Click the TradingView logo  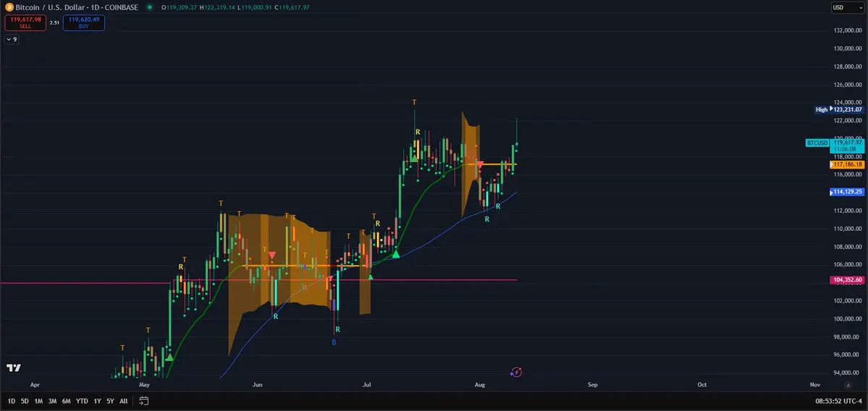pyautogui.click(x=13, y=368)
